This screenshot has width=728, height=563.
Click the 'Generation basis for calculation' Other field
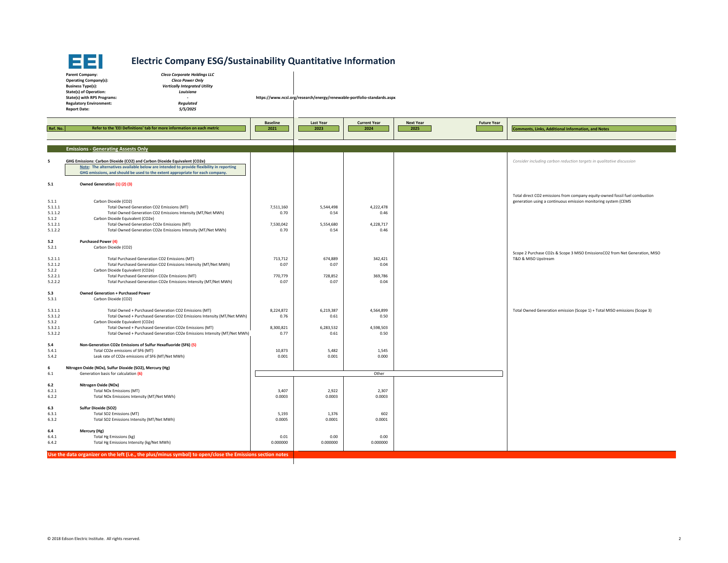click(379, 374)
